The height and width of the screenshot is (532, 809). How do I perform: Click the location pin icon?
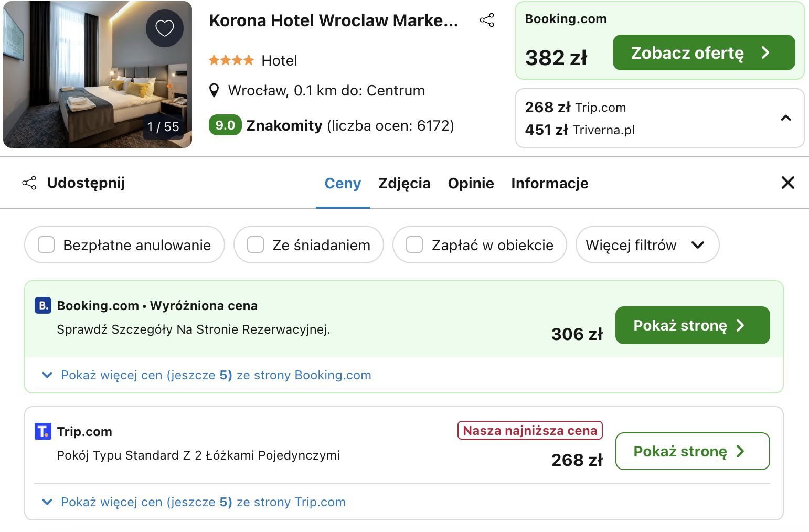coord(214,91)
